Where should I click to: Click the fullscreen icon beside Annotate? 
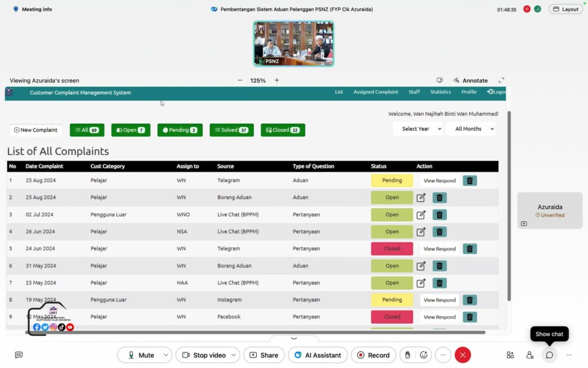(501, 80)
